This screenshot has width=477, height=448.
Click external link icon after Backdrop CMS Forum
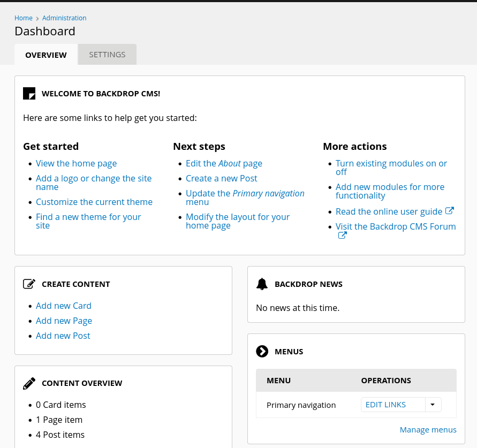tap(343, 235)
